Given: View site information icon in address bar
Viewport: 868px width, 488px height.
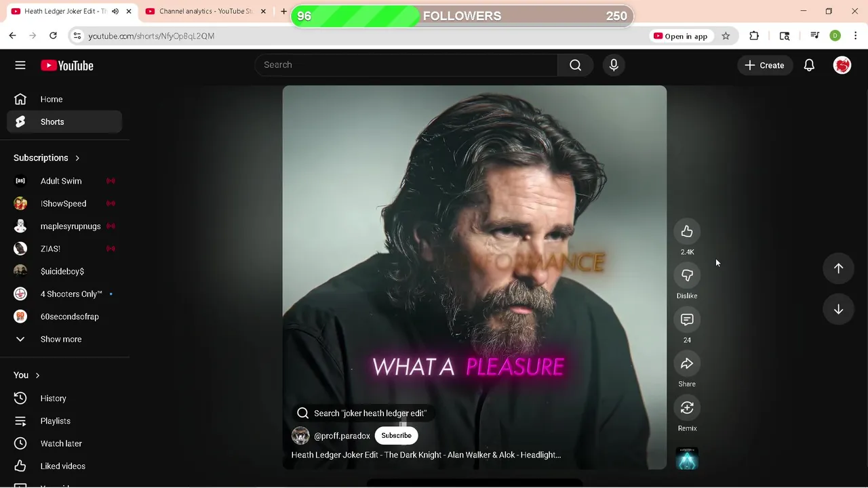Looking at the screenshot, I should tap(77, 36).
